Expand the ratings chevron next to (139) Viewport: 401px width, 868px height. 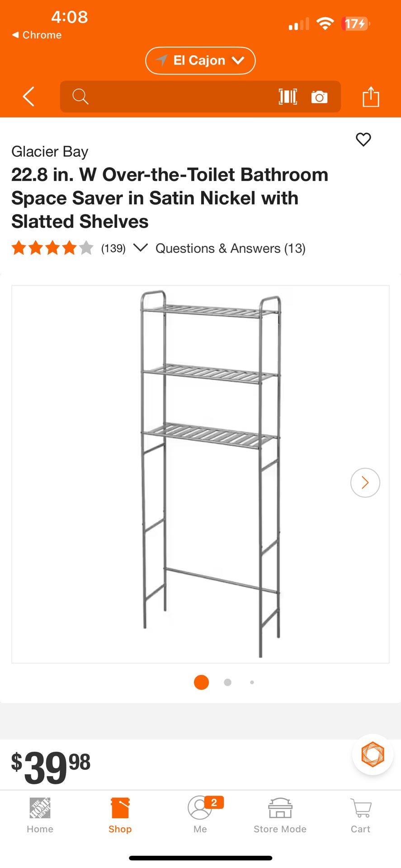coord(141,248)
